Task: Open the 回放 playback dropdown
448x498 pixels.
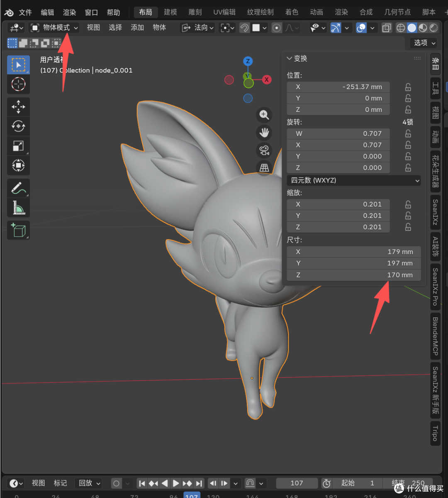Action: 89,483
